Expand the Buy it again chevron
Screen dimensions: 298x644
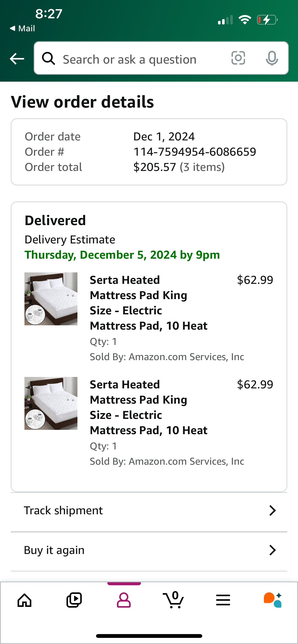(x=273, y=550)
